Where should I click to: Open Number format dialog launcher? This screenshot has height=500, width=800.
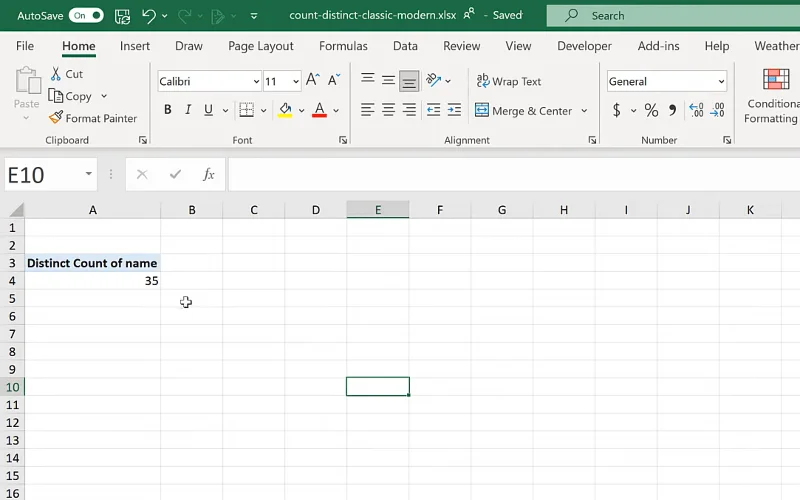727,140
